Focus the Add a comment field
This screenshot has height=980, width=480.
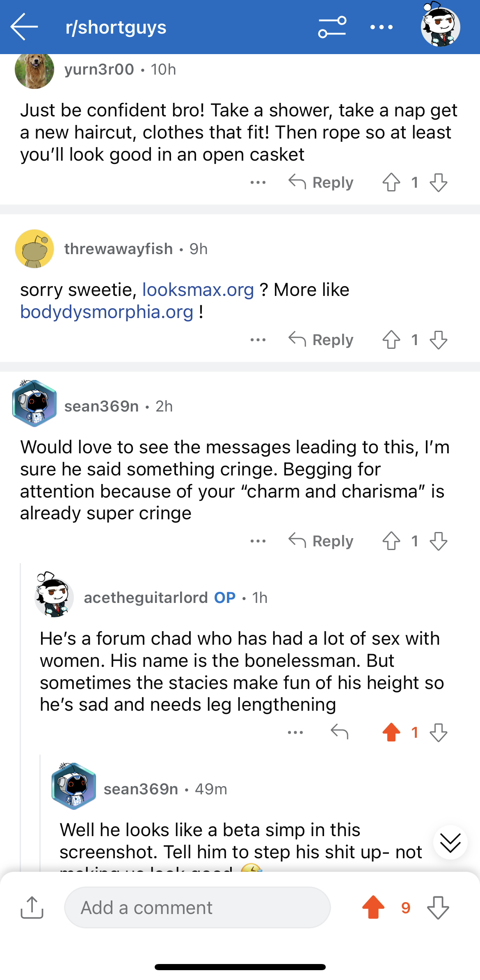coord(197,907)
